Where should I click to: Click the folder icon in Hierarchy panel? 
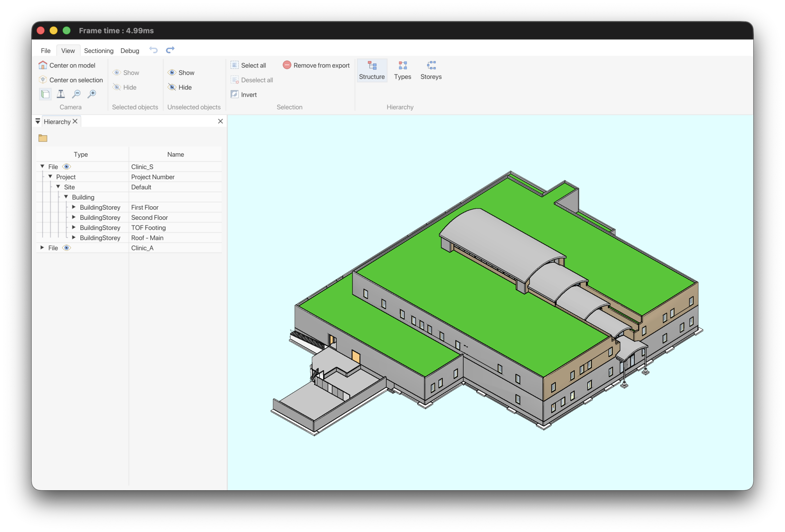43,138
